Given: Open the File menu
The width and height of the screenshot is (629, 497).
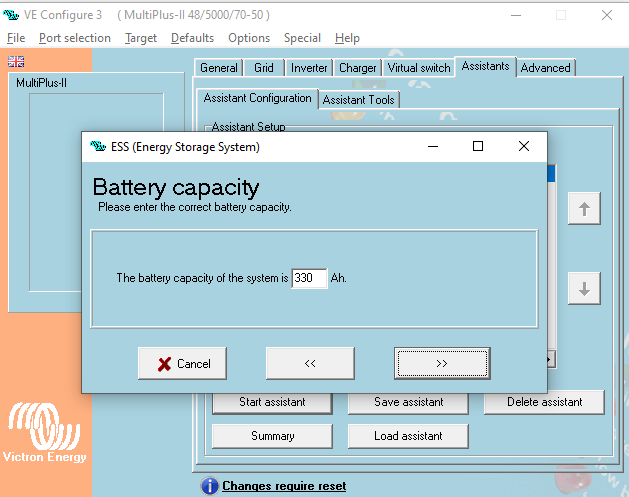Looking at the screenshot, I should point(16,38).
